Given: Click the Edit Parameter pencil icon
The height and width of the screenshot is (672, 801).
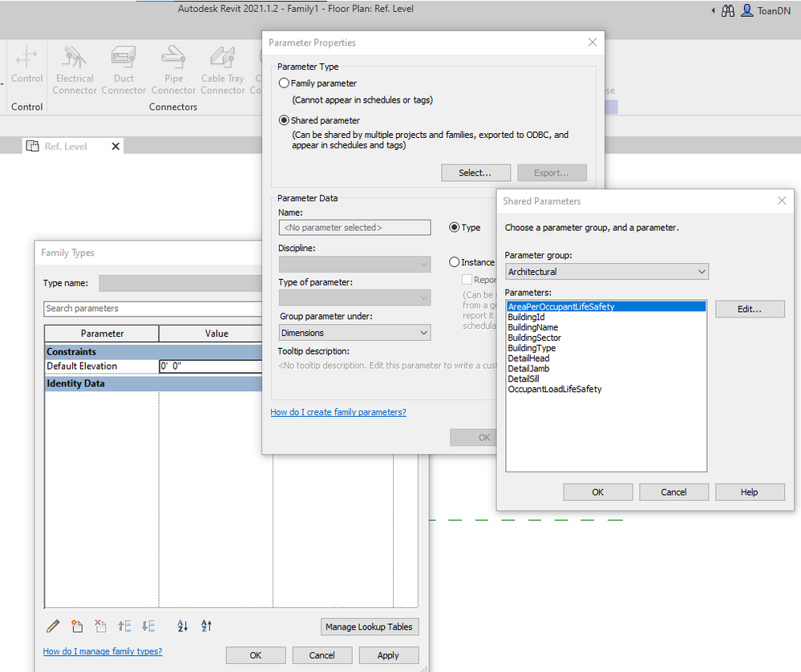Looking at the screenshot, I should pyautogui.click(x=53, y=626).
